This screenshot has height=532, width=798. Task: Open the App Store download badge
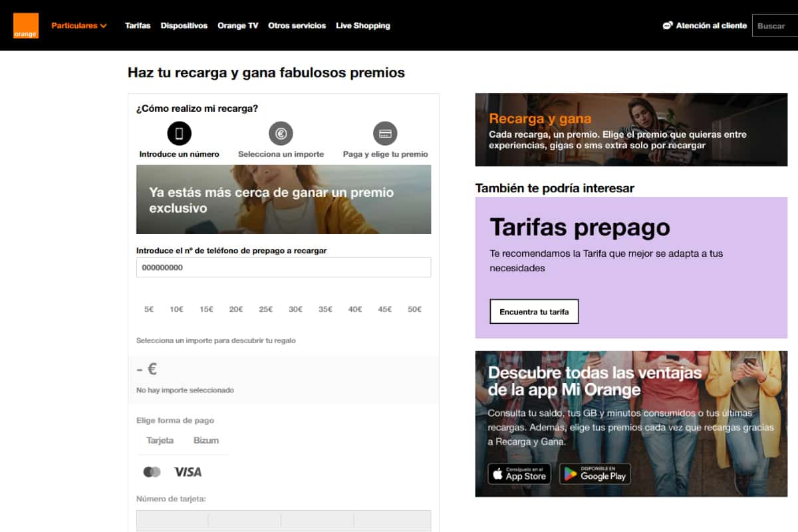(x=519, y=473)
